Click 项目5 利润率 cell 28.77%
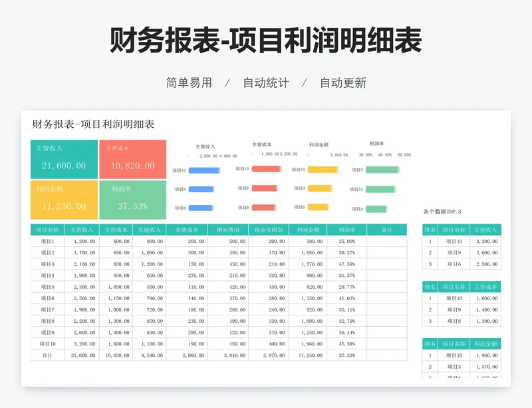Viewport: 532px width, 408px height. [x=346, y=287]
